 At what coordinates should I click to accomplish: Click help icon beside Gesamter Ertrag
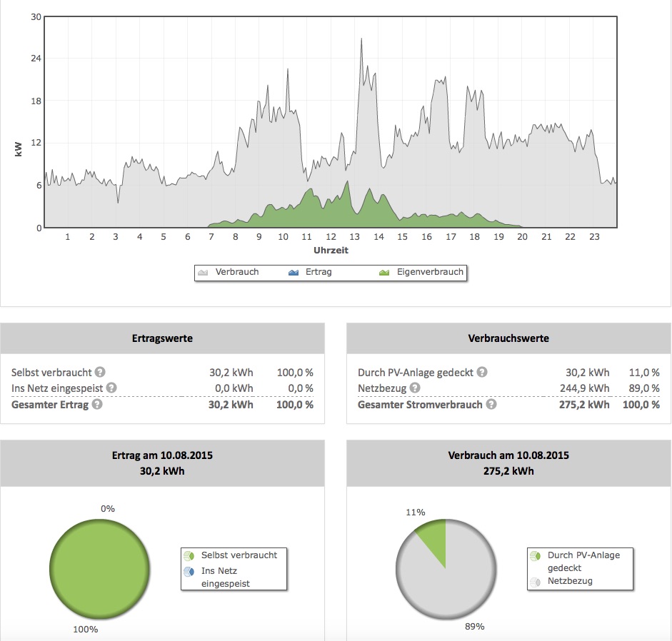click(x=97, y=404)
